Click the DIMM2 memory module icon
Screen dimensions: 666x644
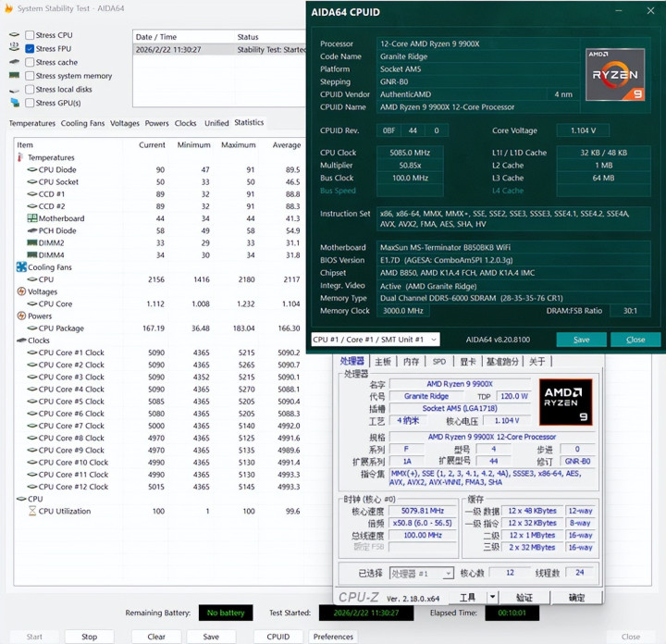pos(32,242)
